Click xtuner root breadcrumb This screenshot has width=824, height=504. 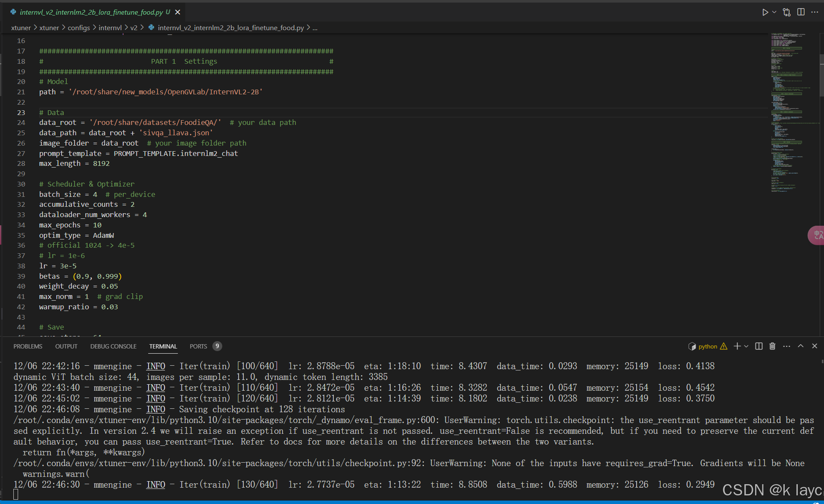click(21, 28)
